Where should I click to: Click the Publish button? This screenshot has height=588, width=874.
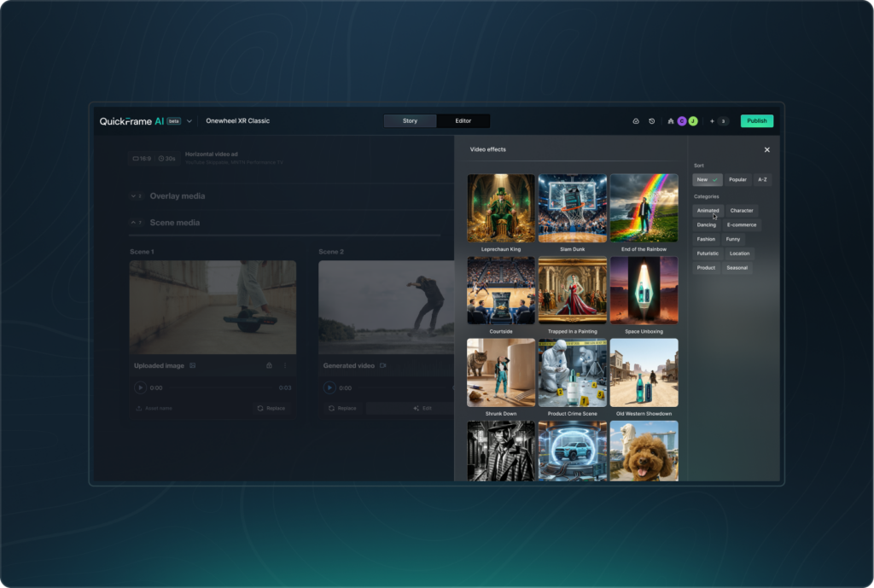click(x=756, y=121)
